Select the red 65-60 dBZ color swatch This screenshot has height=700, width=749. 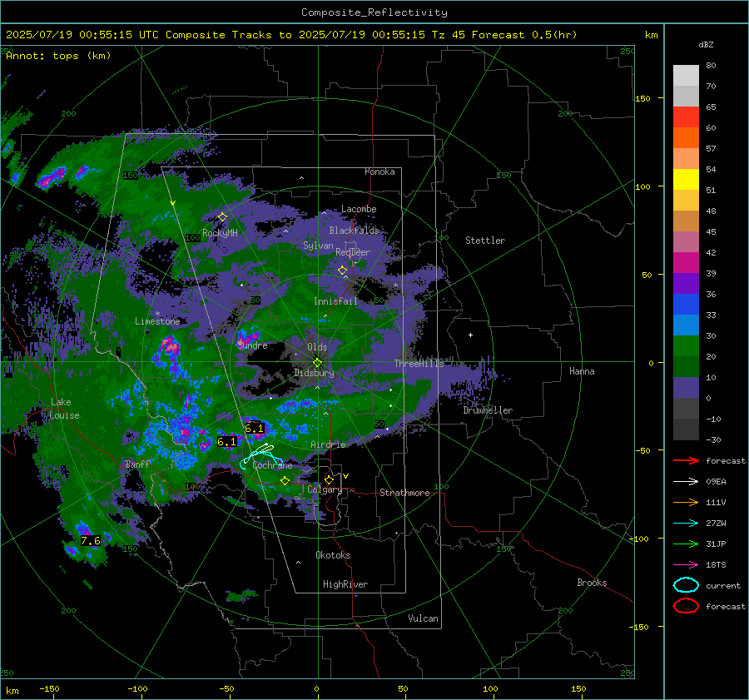coord(686,117)
